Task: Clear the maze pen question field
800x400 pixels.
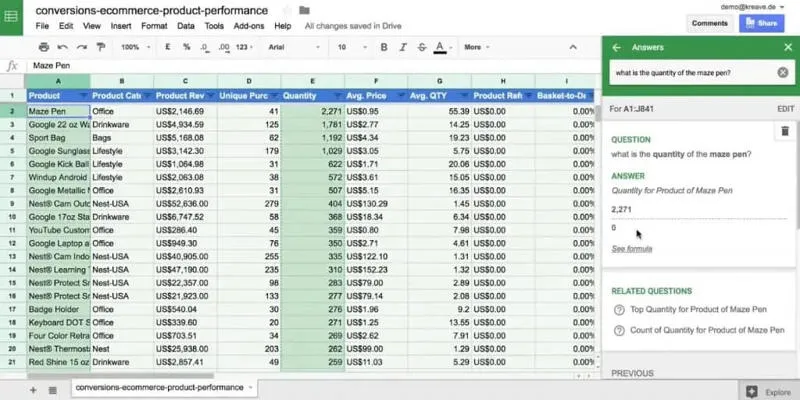Action: click(x=783, y=72)
